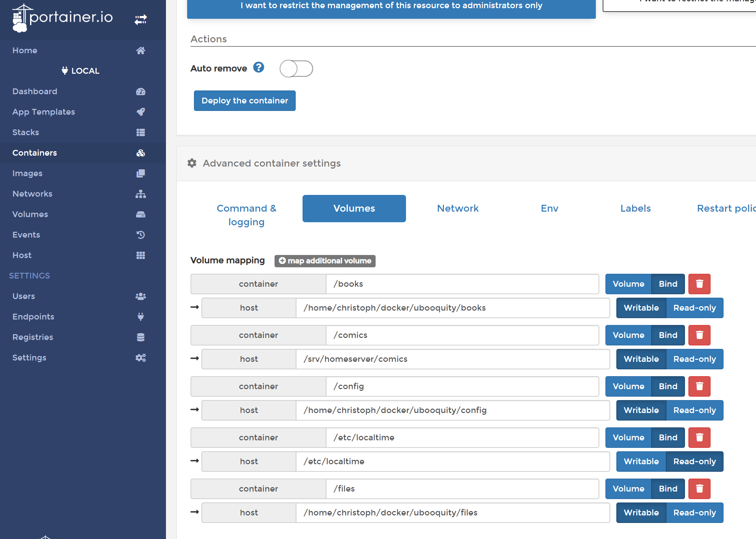Click the Endpoints plug icon

coord(140,317)
